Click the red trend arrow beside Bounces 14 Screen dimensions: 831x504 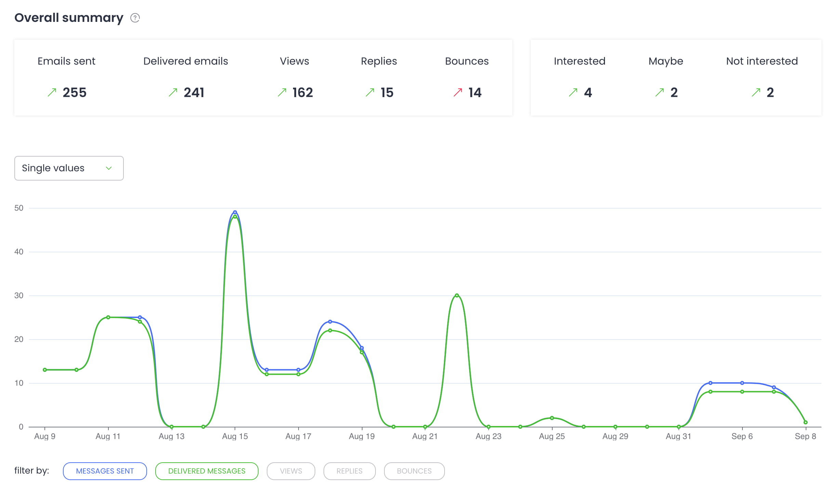pyautogui.click(x=458, y=92)
